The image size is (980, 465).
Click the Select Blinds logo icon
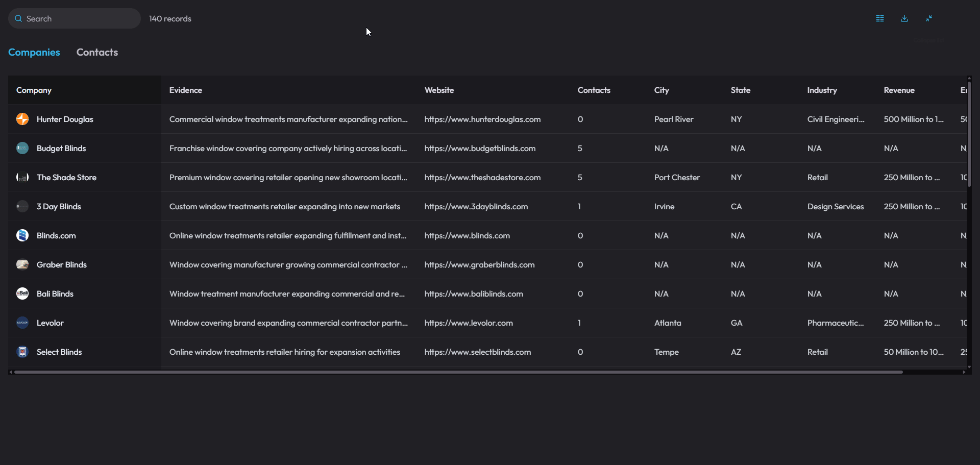[x=22, y=352]
